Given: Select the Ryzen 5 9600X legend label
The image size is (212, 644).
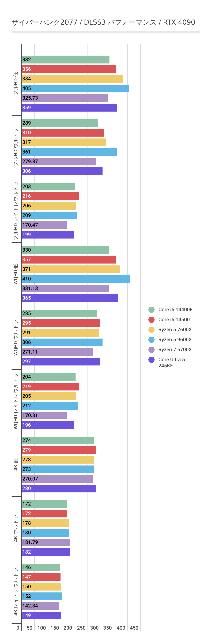Looking at the screenshot, I should tap(175, 340).
